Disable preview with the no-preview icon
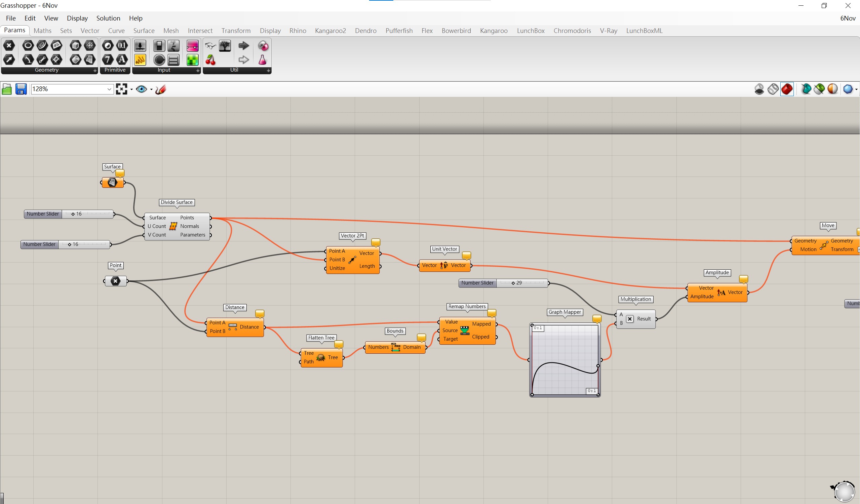860x504 pixels. click(x=759, y=89)
